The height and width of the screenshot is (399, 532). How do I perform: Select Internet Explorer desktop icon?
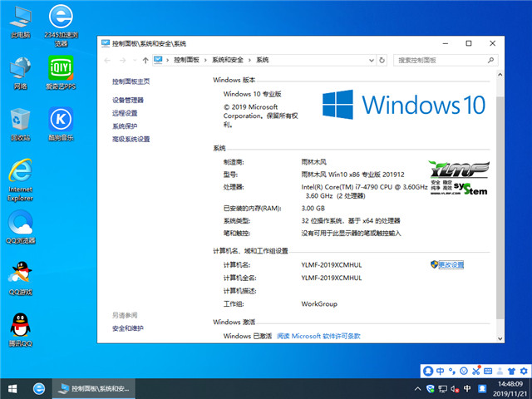(x=20, y=180)
